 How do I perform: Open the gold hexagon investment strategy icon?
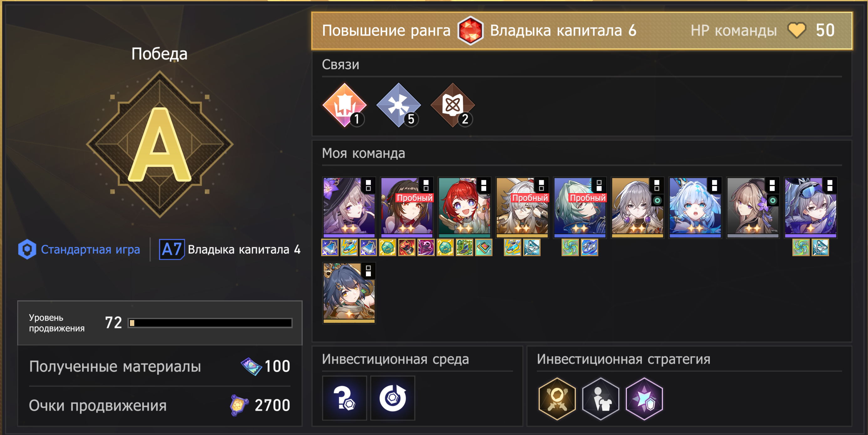point(557,399)
